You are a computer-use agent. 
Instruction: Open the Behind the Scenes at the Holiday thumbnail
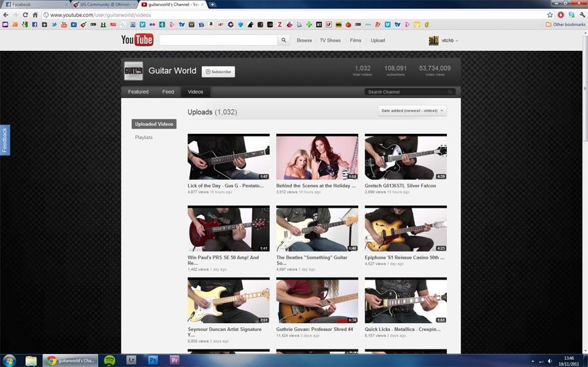point(318,157)
